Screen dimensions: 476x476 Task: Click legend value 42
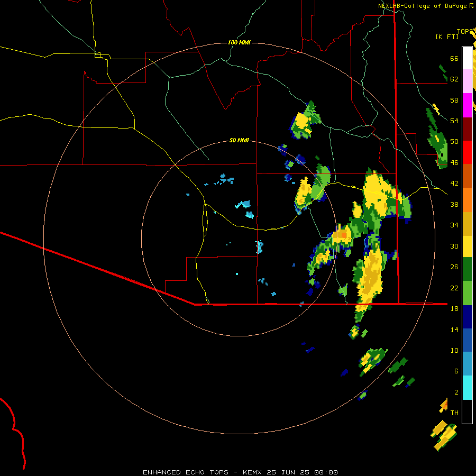pos(454,184)
